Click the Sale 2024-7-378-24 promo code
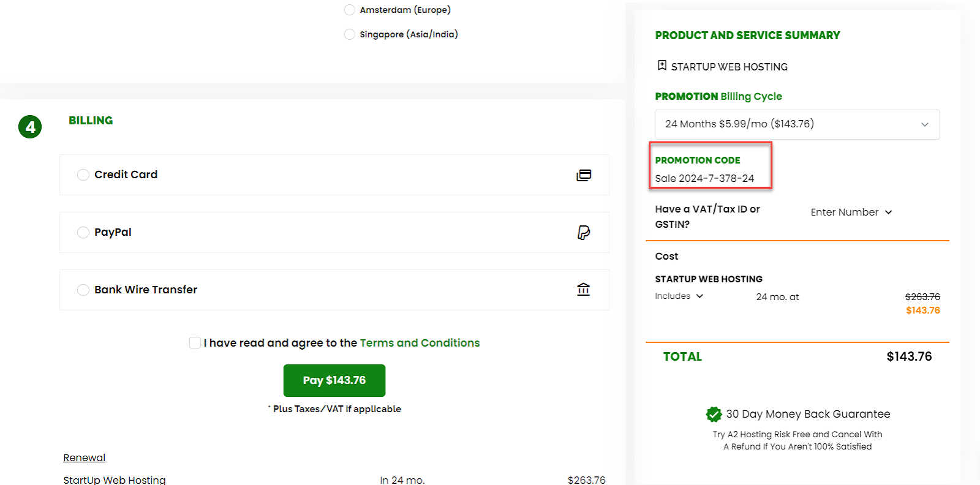Viewport: 980px width, 485px height. tap(704, 178)
